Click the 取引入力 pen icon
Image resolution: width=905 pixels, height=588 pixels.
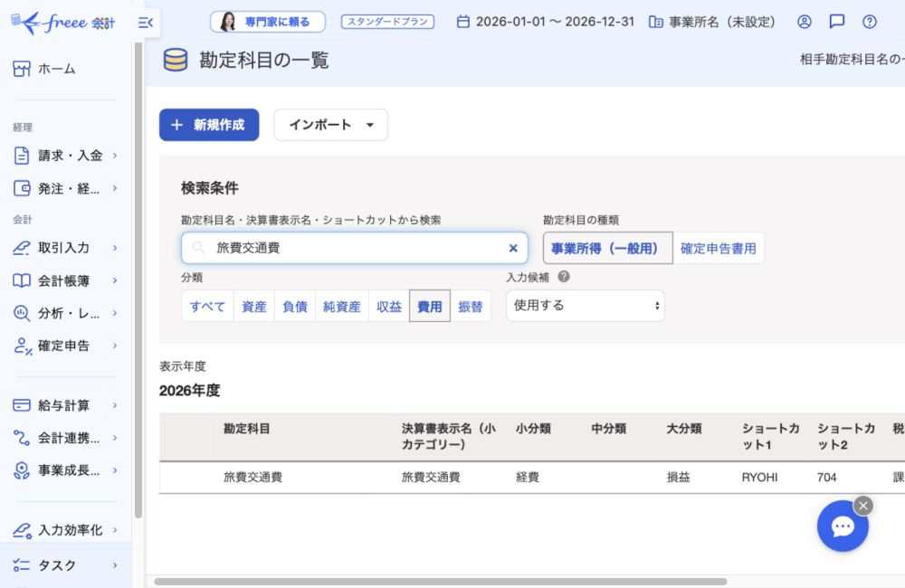[x=22, y=248]
